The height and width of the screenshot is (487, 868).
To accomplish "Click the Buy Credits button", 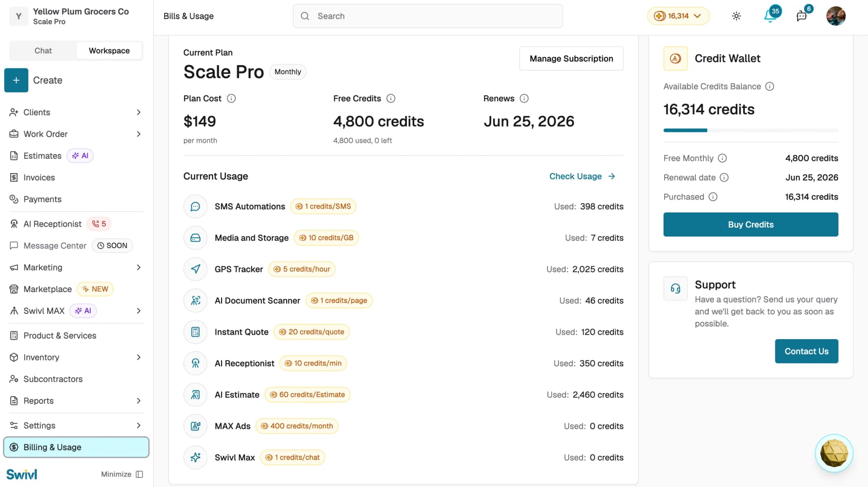I will [750, 225].
